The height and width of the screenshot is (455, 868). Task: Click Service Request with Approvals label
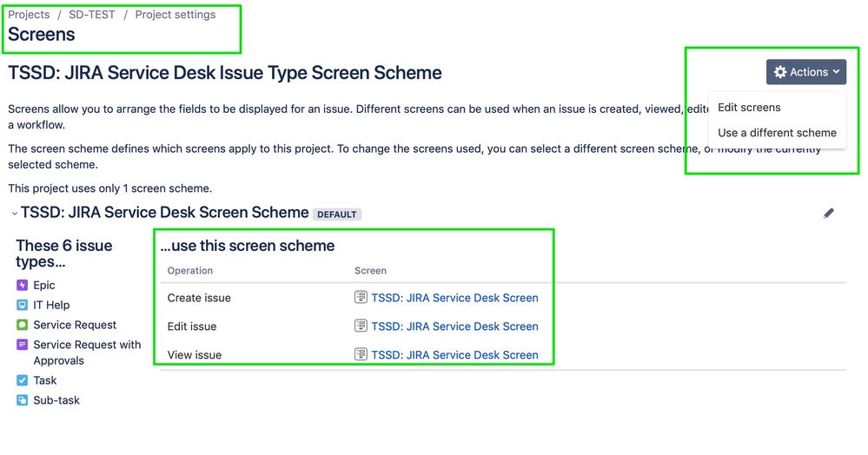tap(87, 353)
